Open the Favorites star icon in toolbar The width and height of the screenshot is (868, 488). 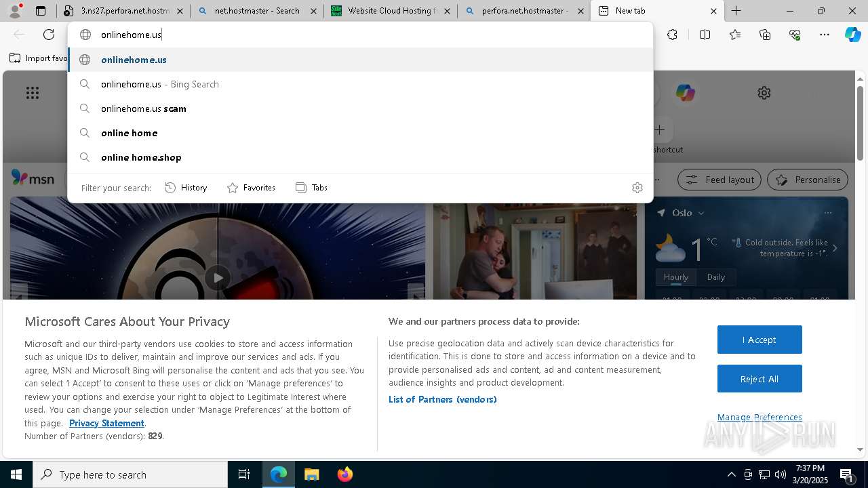click(x=735, y=35)
